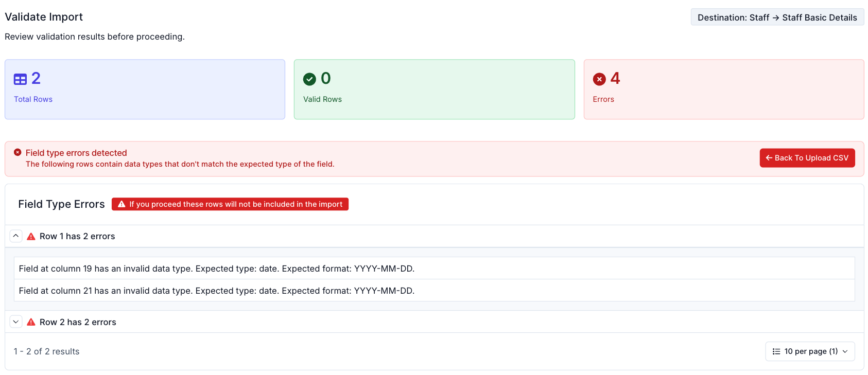This screenshot has width=868, height=375.
Task: Click the rows will not be included warning badge
Action: pyautogui.click(x=230, y=204)
